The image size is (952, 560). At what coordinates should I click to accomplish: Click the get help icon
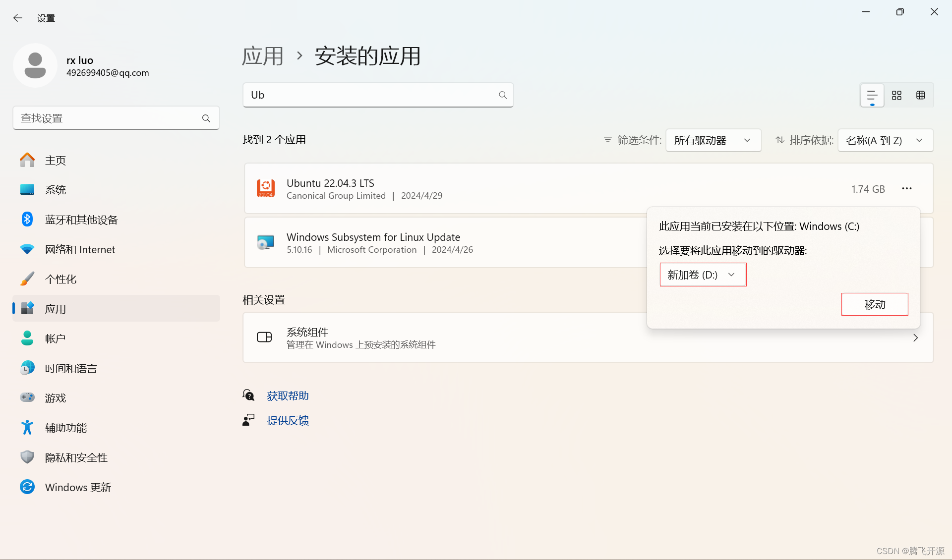coord(248,395)
